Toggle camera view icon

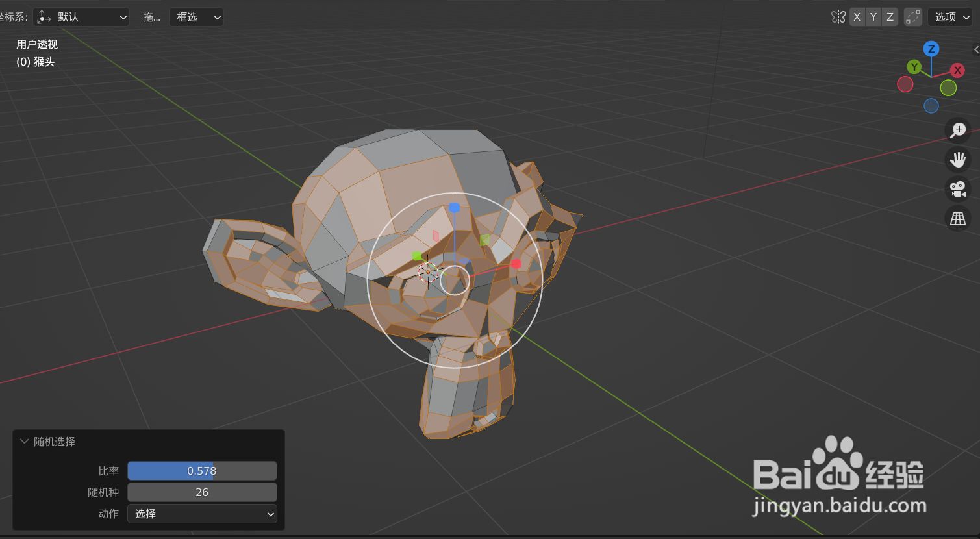958,189
